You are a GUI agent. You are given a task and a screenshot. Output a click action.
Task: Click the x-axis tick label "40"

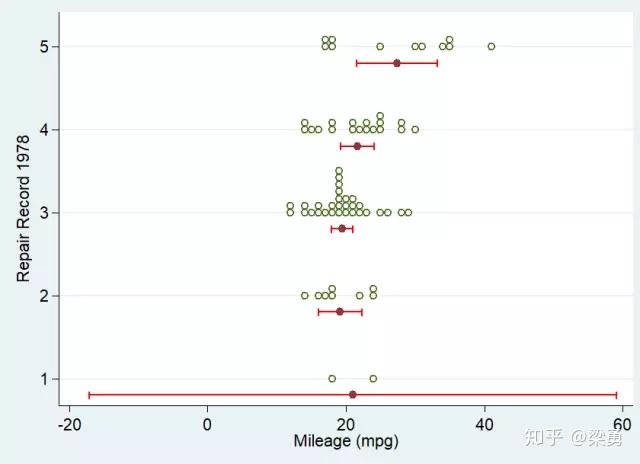[x=484, y=423]
